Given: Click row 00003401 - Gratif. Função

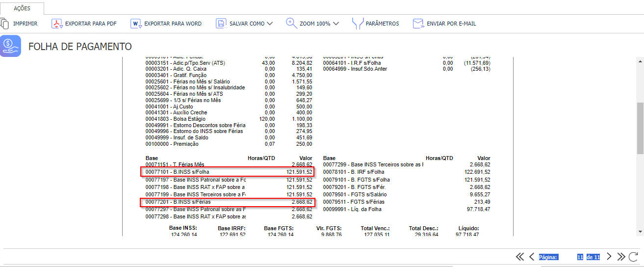Looking at the screenshot, I should click(x=229, y=75).
